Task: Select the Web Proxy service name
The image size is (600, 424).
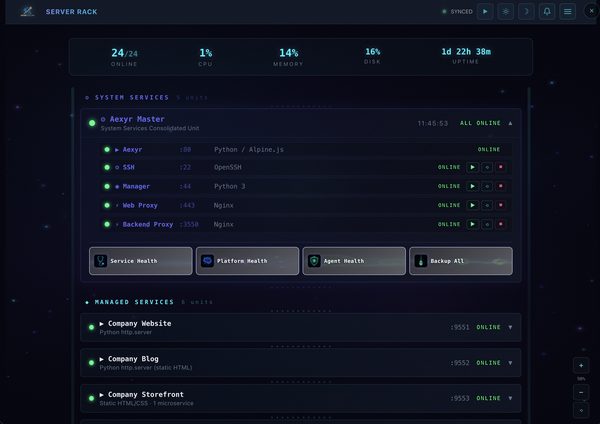Action: (x=140, y=205)
